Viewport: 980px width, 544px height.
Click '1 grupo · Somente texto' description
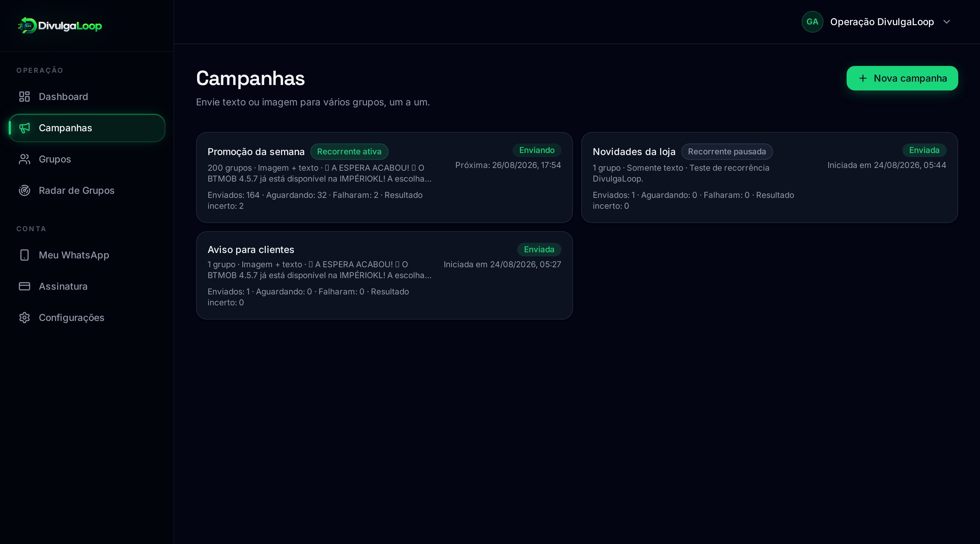click(x=681, y=173)
